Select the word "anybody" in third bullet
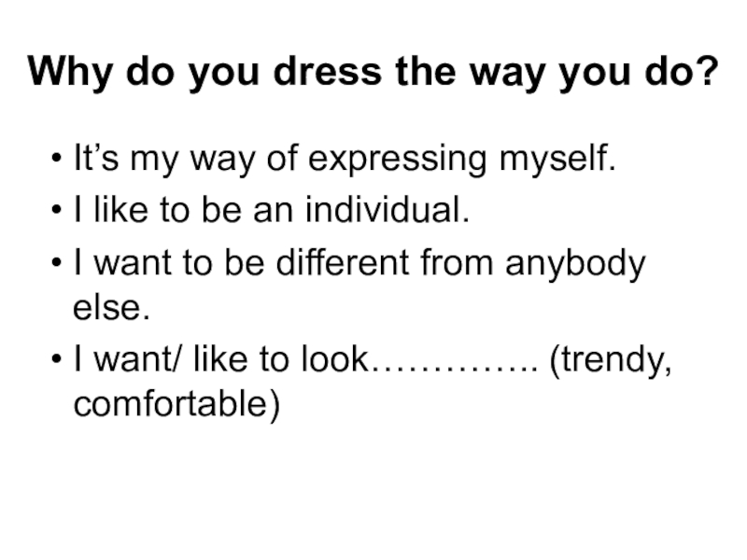Image resolution: width=747 pixels, height=560 pixels. (x=575, y=264)
